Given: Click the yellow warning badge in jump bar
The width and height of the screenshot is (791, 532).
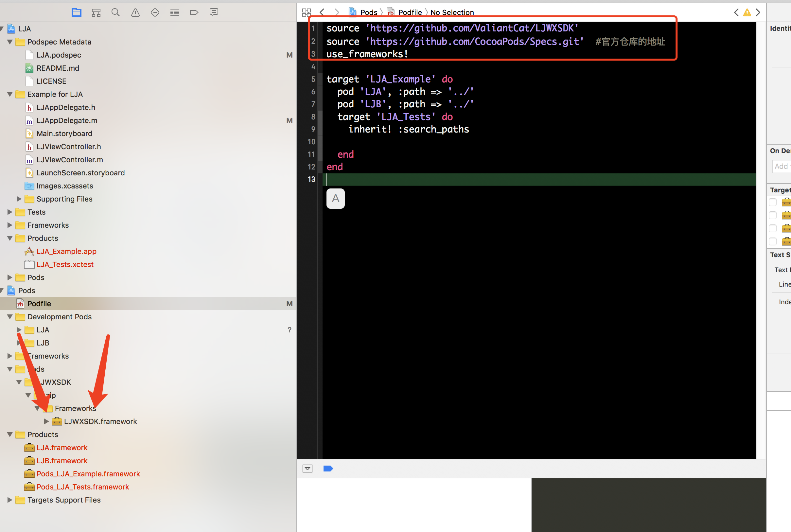Looking at the screenshot, I should click(x=747, y=12).
